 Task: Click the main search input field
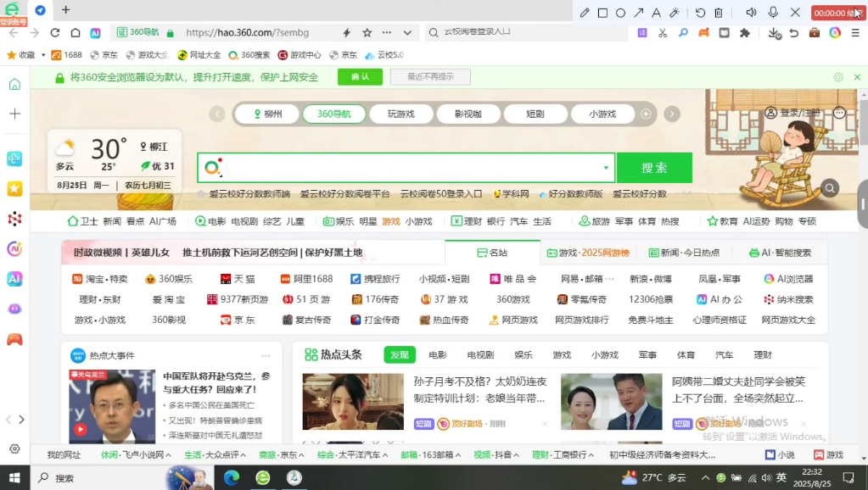pyautogui.click(x=406, y=168)
